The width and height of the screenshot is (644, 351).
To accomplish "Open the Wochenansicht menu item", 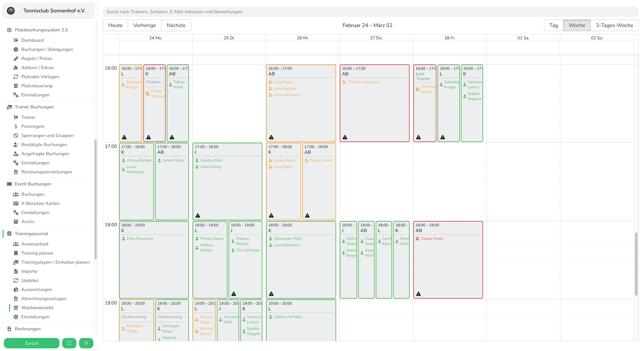I will point(37,308).
